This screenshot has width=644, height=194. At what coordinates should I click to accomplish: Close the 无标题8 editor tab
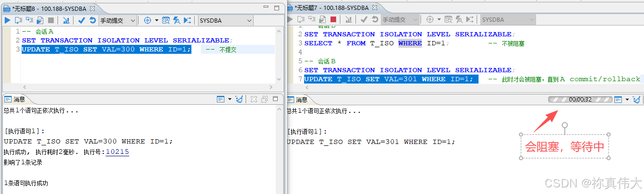click(x=92, y=8)
